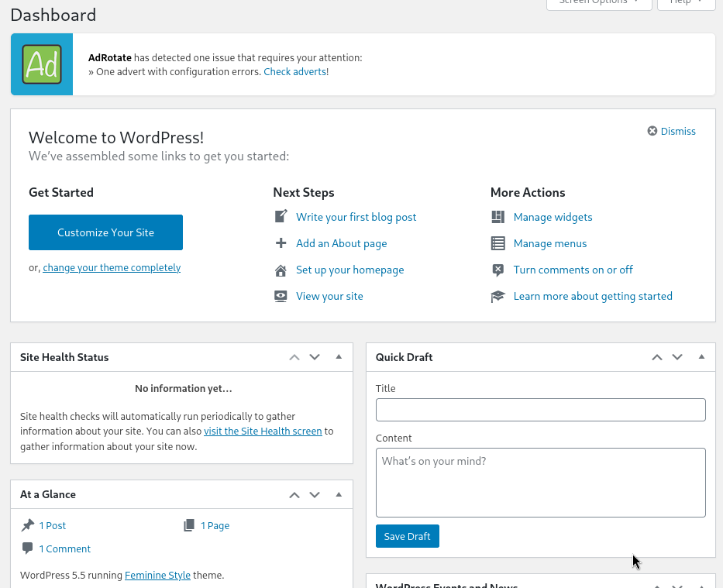Screen dimensions: 723x588
Task: Collapse the At a Glance panel
Action: click(x=339, y=494)
